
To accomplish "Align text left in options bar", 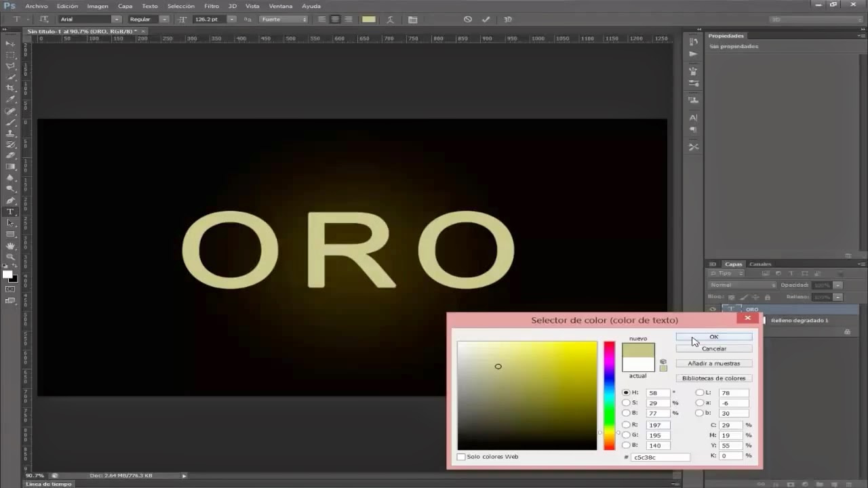I will click(x=322, y=19).
